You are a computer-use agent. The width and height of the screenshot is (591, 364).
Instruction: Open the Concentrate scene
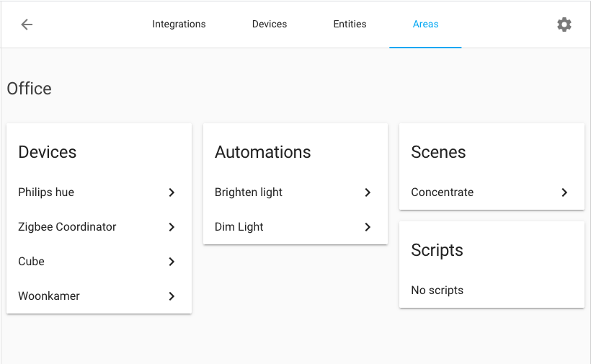coord(443,192)
